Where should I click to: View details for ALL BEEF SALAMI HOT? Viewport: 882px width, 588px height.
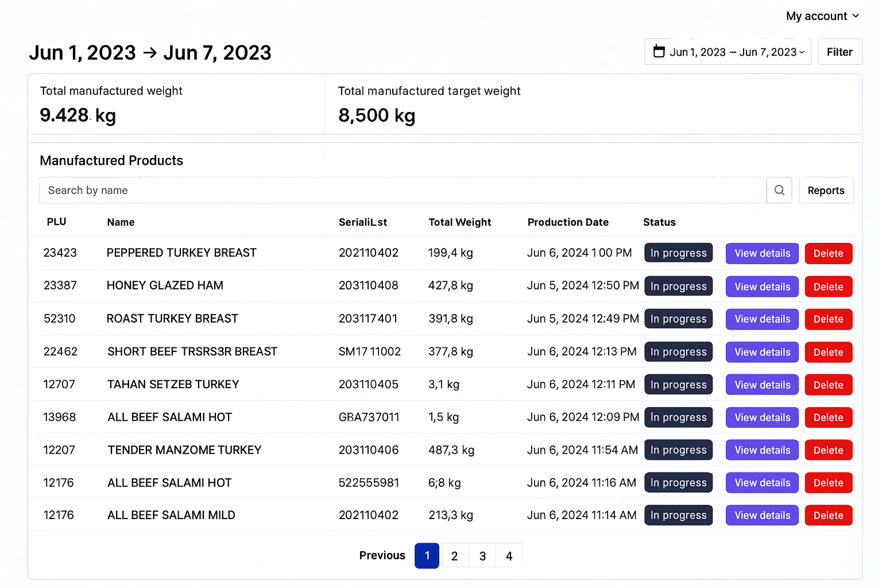[x=762, y=417]
